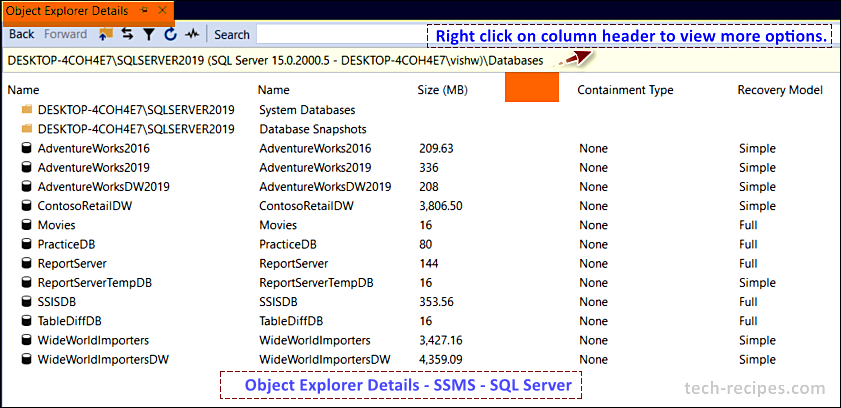Select the WideWorldImportersDW row name
The height and width of the screenshot is (408, 841).
[100, 359]
